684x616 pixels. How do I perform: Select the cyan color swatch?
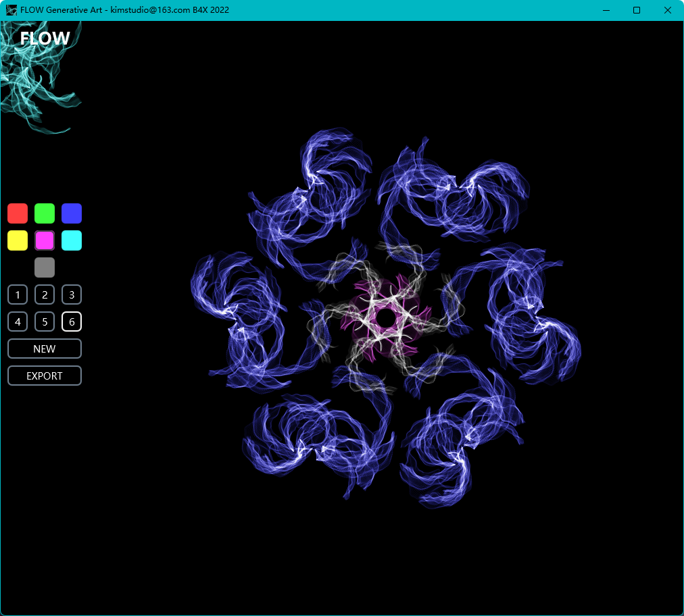(x=72, y=240)
